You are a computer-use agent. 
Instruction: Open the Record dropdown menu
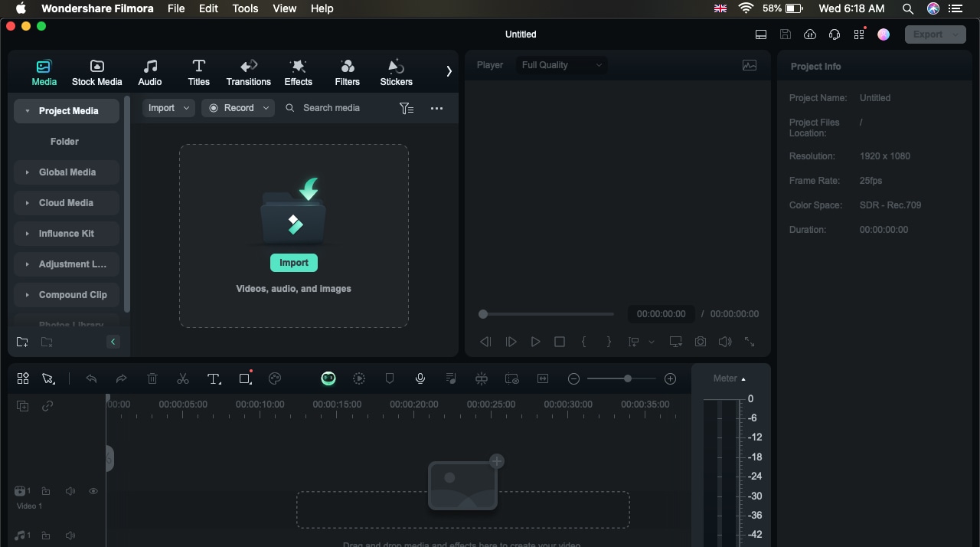tap(238, 108)
